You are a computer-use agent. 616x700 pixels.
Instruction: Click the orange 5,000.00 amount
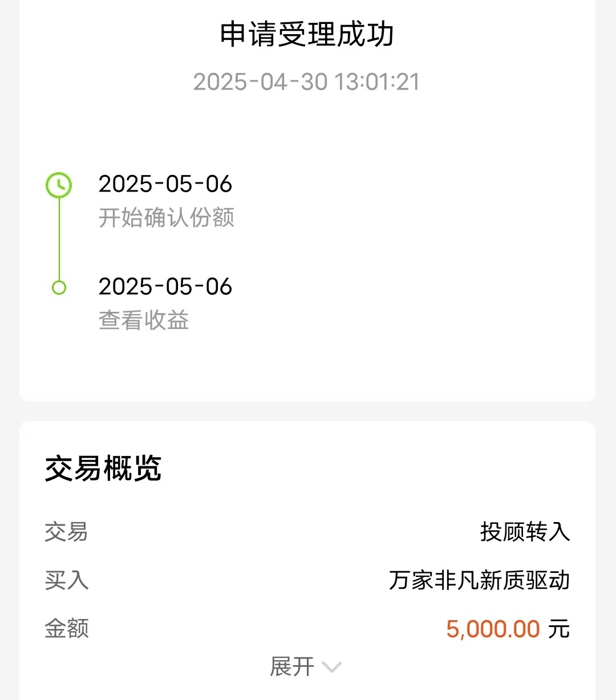(x=493, y=629)
